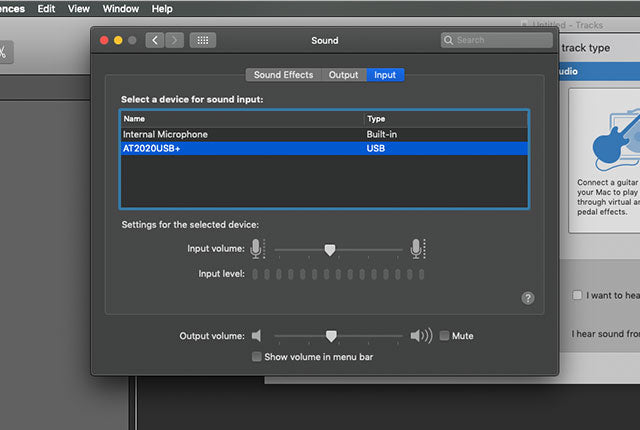640x430 pixels.
Task: Click the Search field in Sound window
Action: (497, 40)
